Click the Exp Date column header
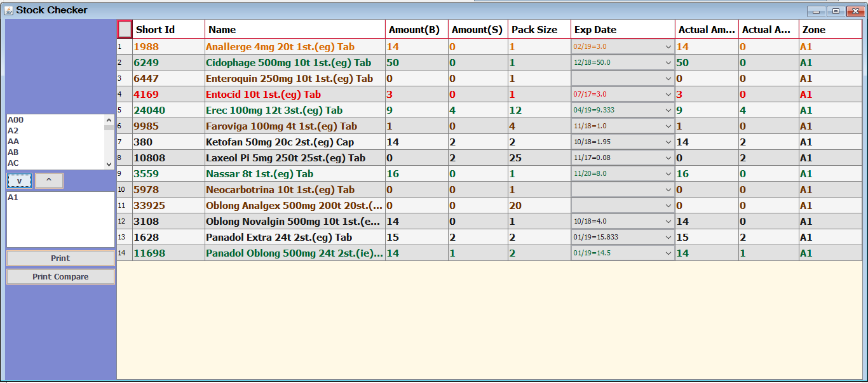Viewport: 868px width, 383px height. (x=623, y=29)
